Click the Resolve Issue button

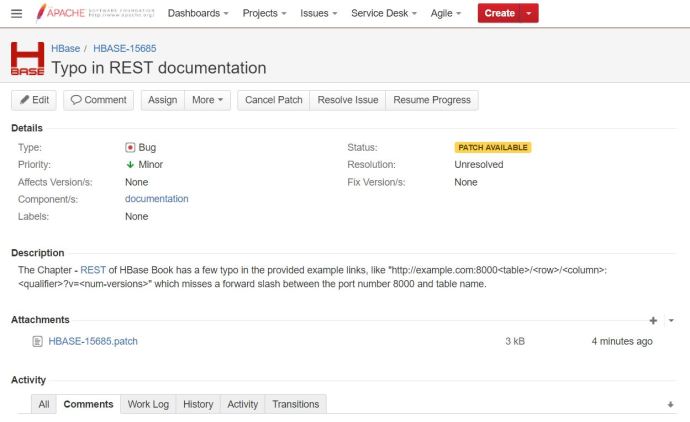tap(347, 100)
